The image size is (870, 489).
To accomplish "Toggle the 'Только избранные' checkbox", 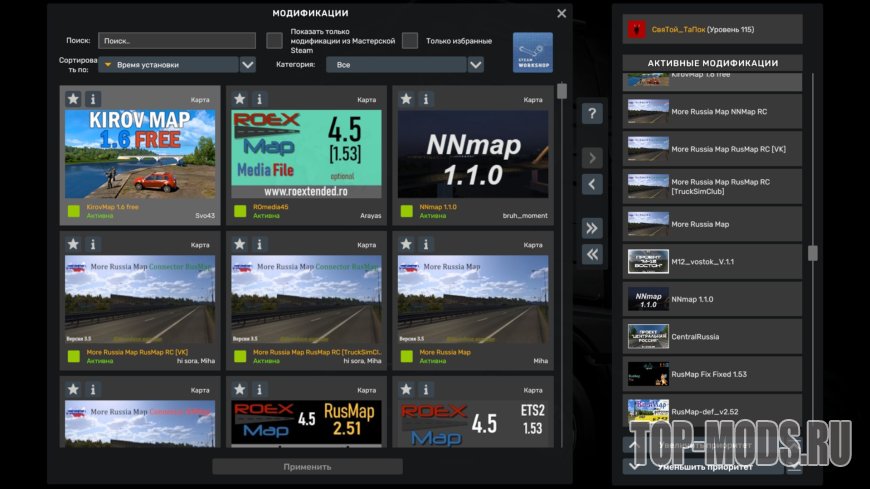I will (x=410, y=41).
